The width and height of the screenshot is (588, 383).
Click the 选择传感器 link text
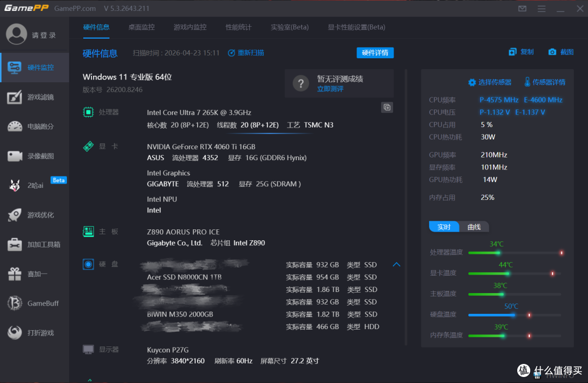point(494,82)
